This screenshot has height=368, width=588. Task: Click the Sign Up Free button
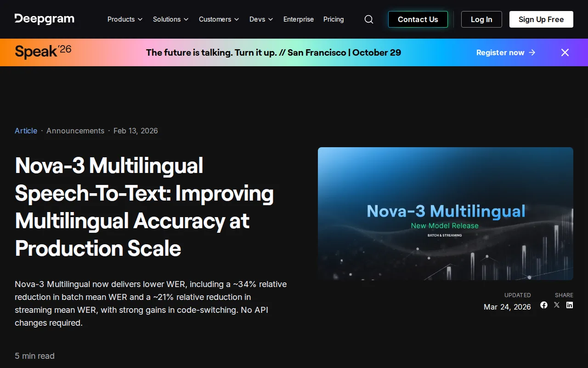(x=541, y=19)
